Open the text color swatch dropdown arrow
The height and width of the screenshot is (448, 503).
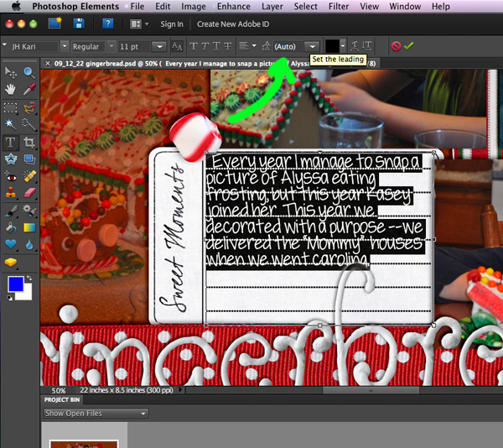point(343,46)
